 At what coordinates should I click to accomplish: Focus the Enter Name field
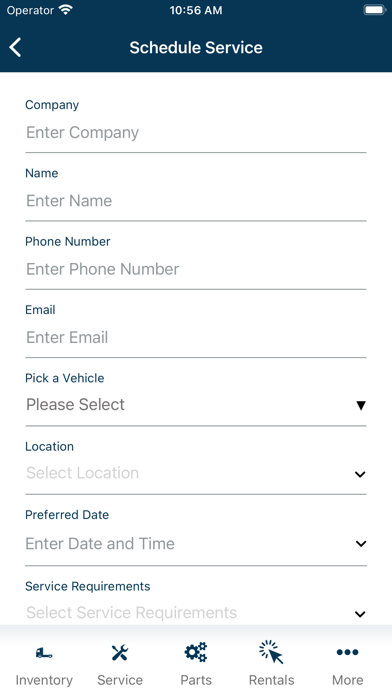tap(196, 201)
